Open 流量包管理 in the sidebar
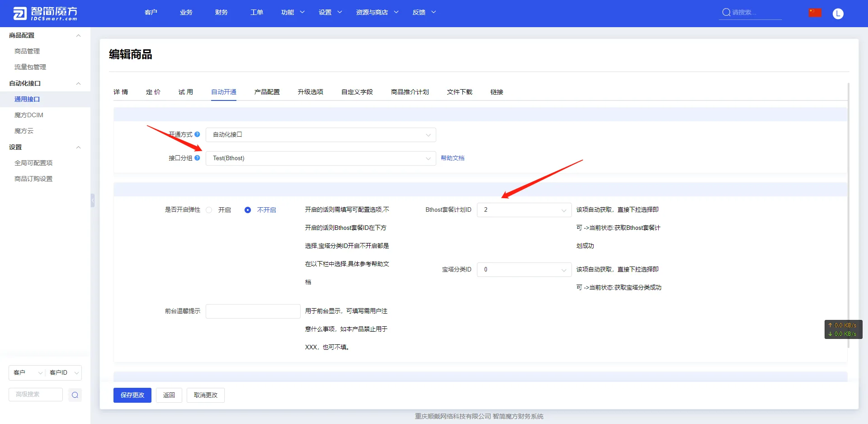 30,67
